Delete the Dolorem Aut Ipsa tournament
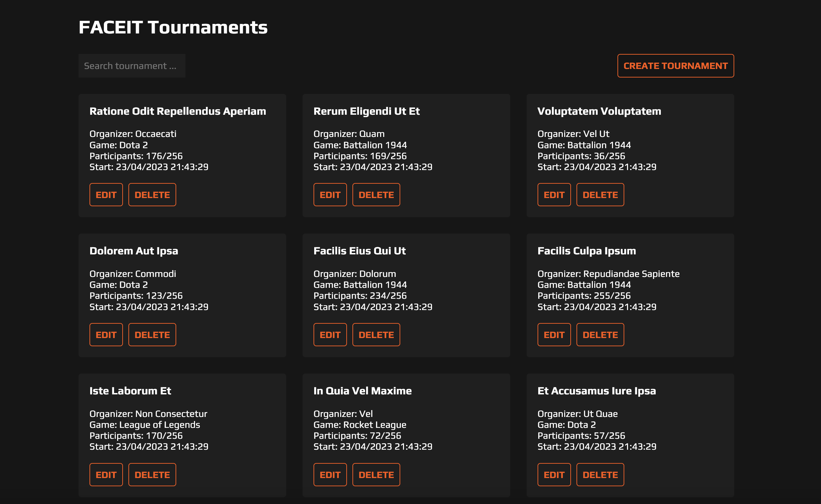 tap(152, 335)
